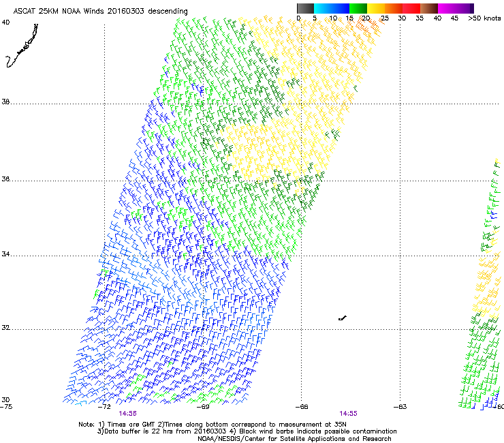Click the note line "Data buffer is 22 hrs"
This screenshot has width=504, height=443.
click(247, 431)
